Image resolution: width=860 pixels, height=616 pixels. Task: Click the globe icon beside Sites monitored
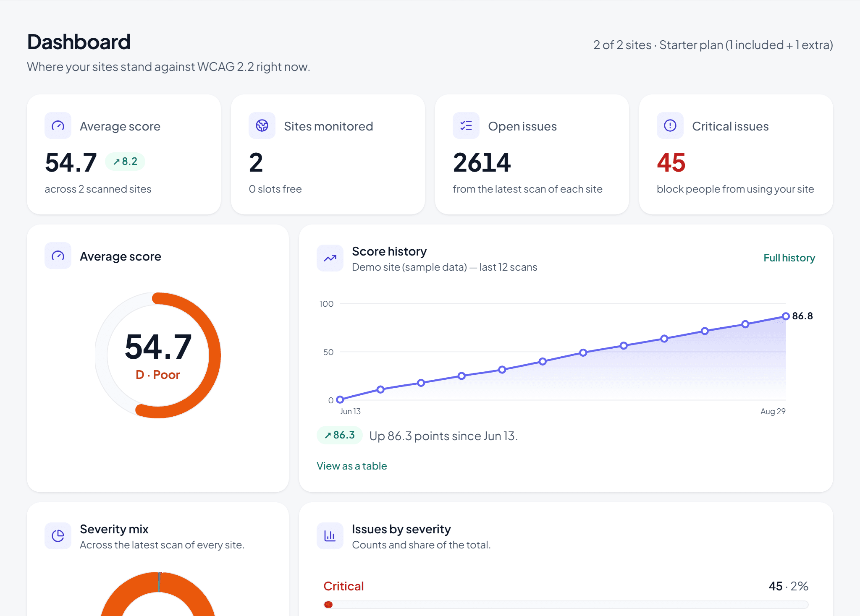click(x=262, y=125)
